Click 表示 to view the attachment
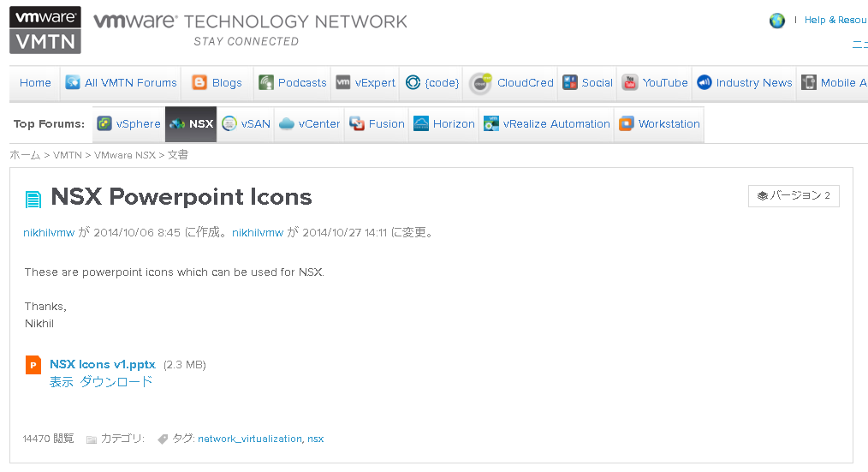The width and height of the screenshot is (868, 472). [61, 382]
